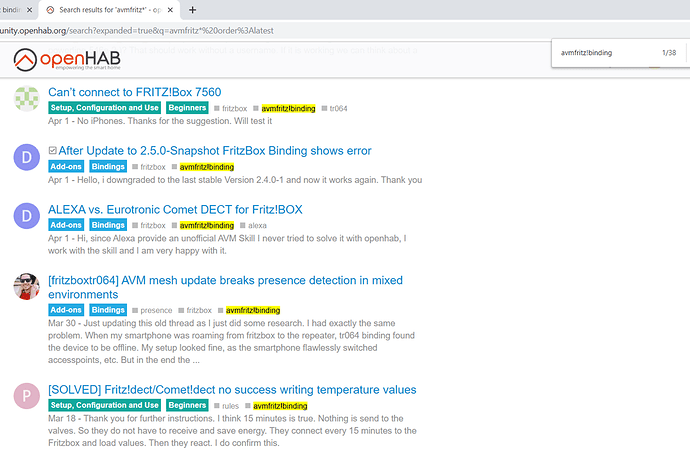Click 'P' avatar beside Fritz!dect/Comet!dect topic

tap(26, 396)
